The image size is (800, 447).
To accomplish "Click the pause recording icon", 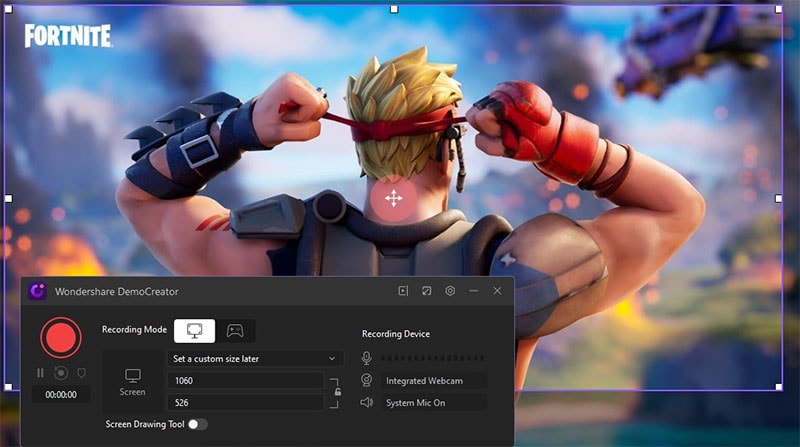I will click(x=40, y=373).
